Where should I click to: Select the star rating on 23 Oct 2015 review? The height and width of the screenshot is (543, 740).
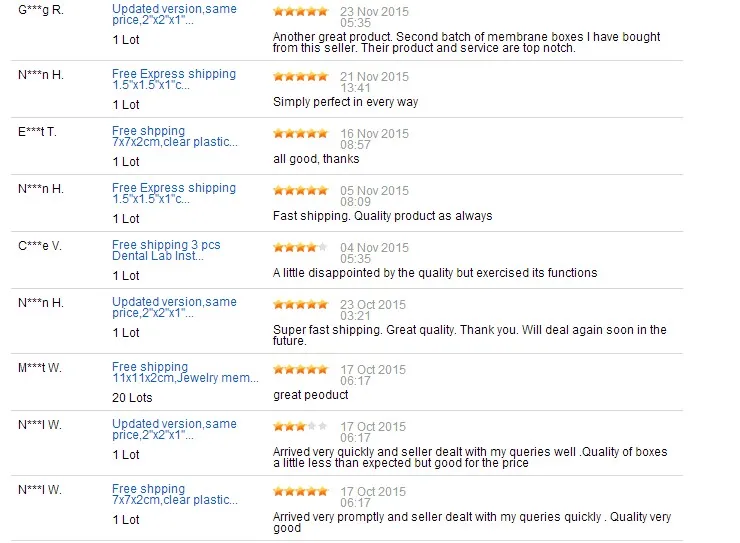300,304
